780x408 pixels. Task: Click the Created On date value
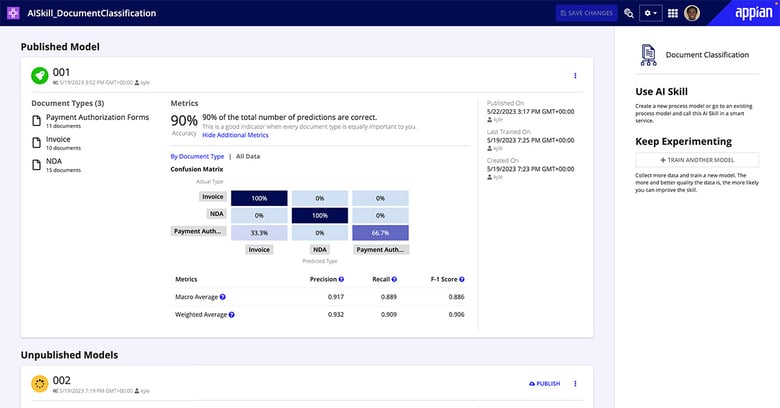click(530, 169)
